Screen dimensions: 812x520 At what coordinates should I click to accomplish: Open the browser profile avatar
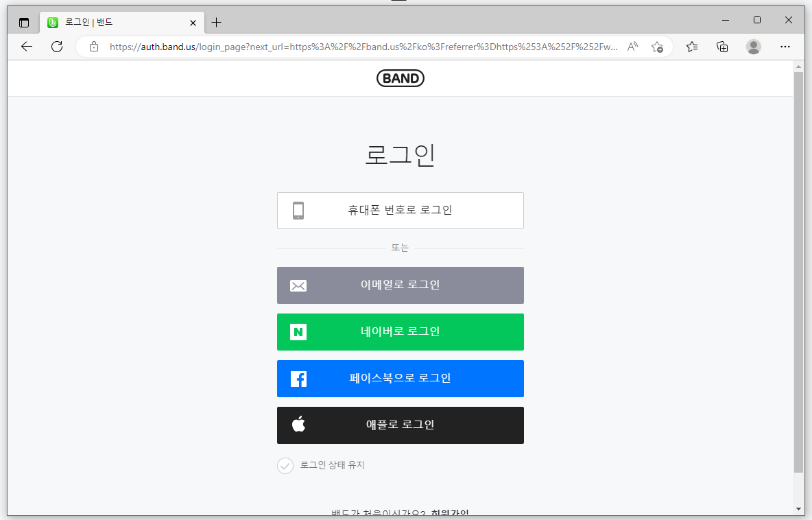tap(754, 47)
